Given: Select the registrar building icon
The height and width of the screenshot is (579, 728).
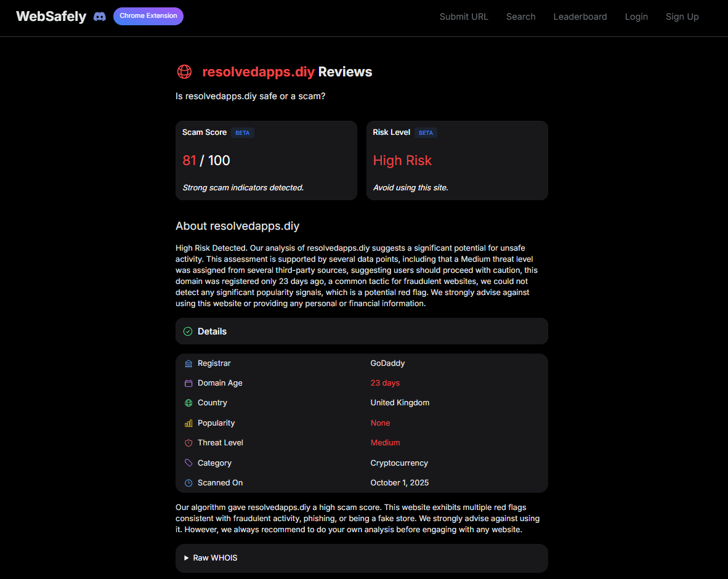Looking at the screenshot, I should point(188,363).
